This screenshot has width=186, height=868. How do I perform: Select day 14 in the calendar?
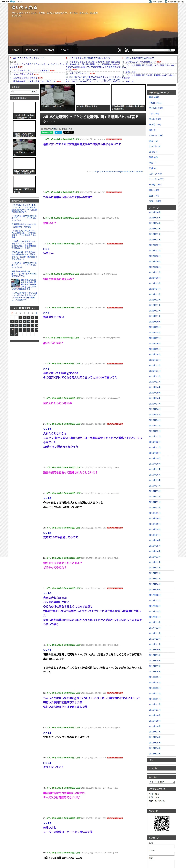(16, 325)
